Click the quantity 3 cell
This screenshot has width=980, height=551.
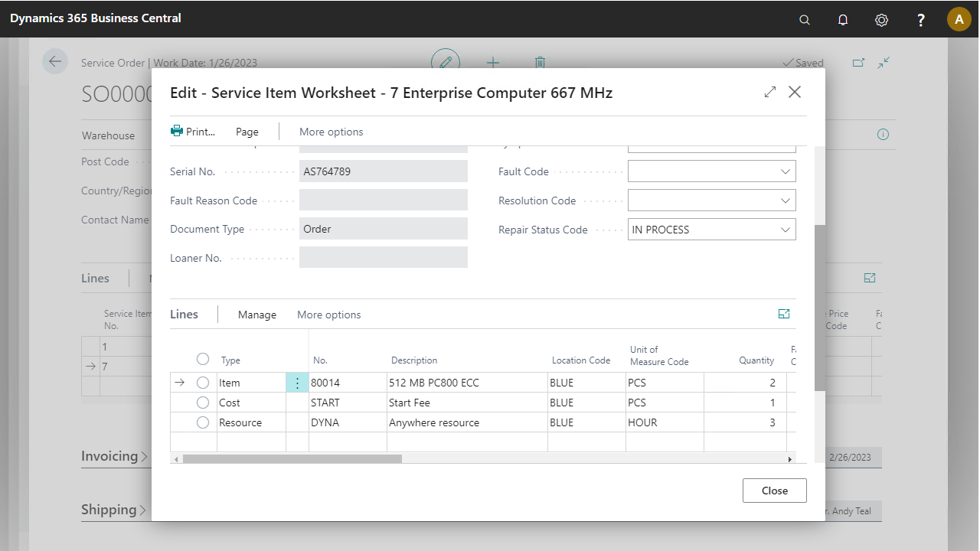(x=745, y=422)
